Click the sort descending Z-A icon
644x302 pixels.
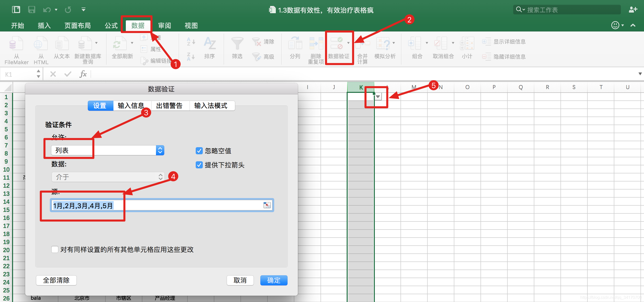[191, 57]
